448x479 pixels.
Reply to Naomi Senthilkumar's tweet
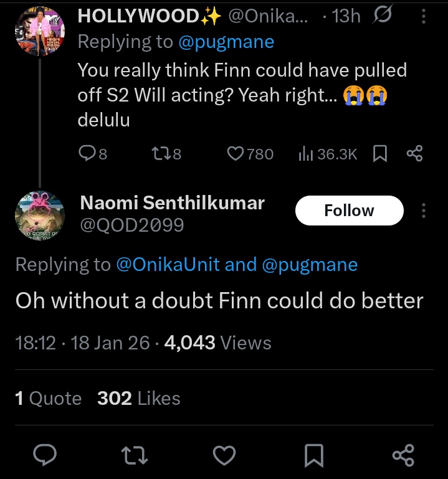coord(45,455)
